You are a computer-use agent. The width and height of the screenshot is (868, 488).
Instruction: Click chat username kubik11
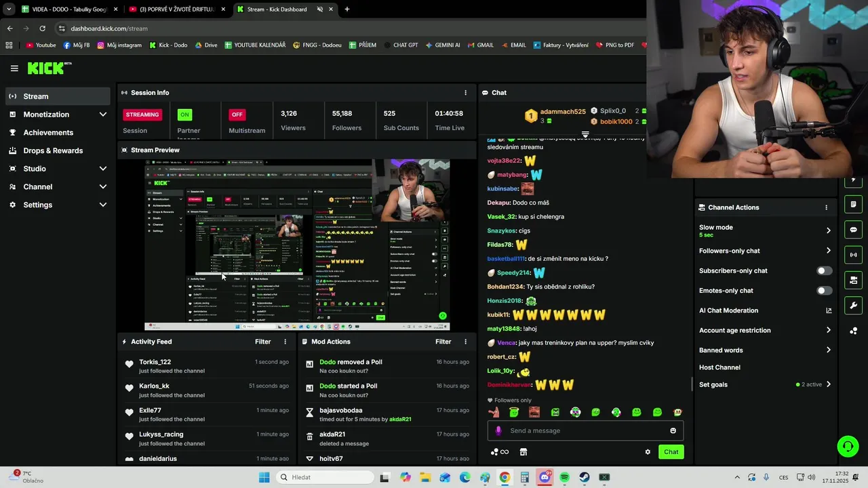coord(498,315)
